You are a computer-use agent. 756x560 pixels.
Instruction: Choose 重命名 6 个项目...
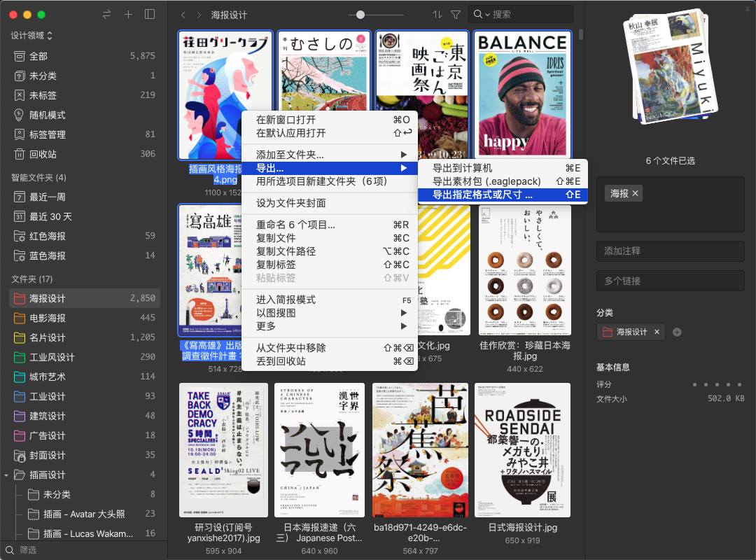click(x=329, y=225)
